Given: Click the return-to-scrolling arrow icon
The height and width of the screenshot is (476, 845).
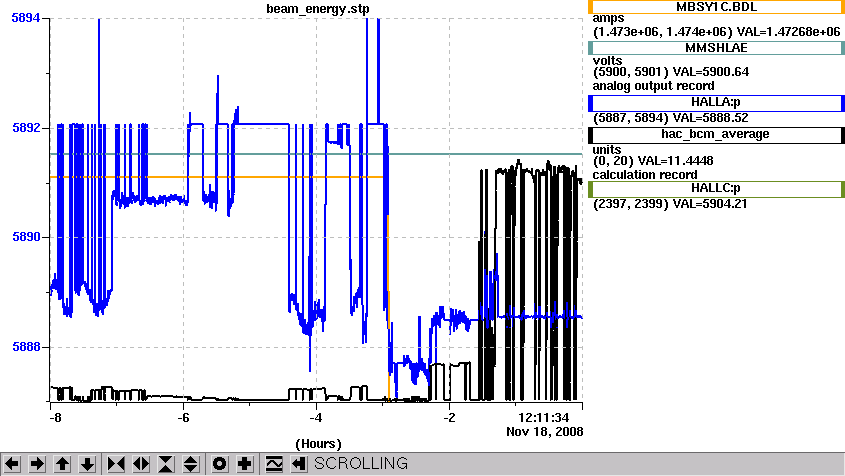Looking at the screenshot, I should (299, 464).
